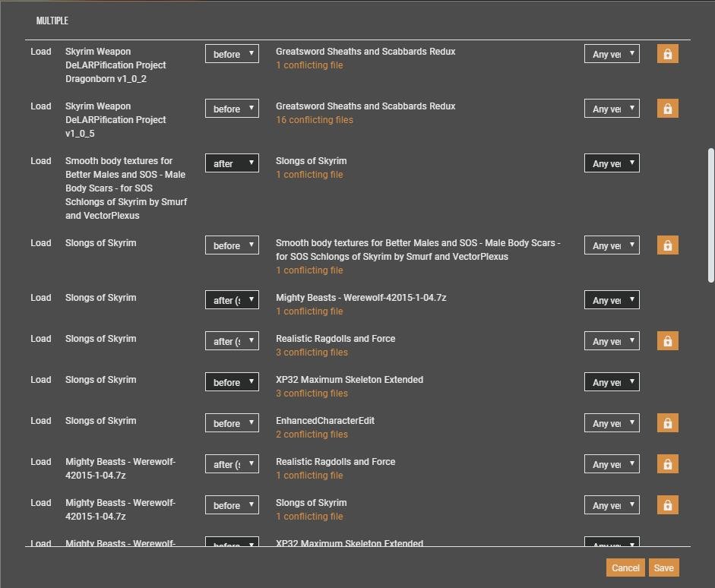Open version dropdown for Slongs before XP32 Skeleton row
The image size is (715, 588).
pos(612,382)
